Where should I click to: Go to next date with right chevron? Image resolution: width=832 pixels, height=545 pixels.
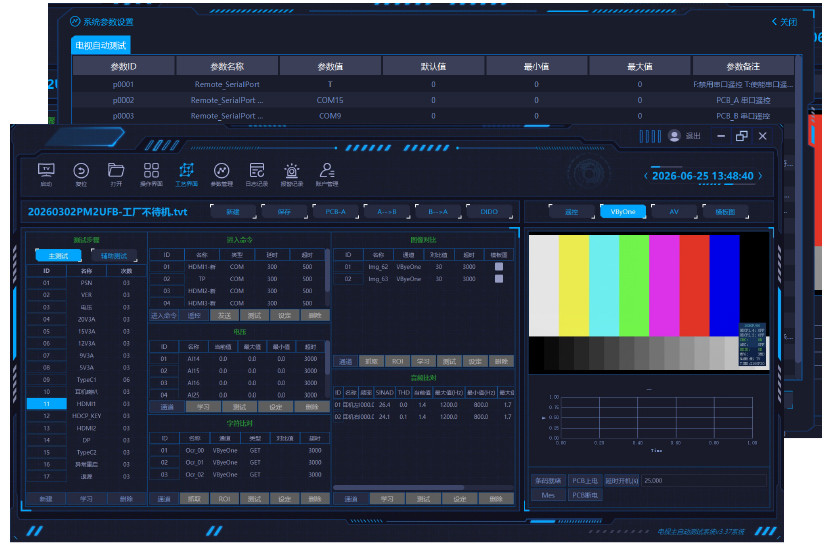pyautogui.click(x=760, y=176)
